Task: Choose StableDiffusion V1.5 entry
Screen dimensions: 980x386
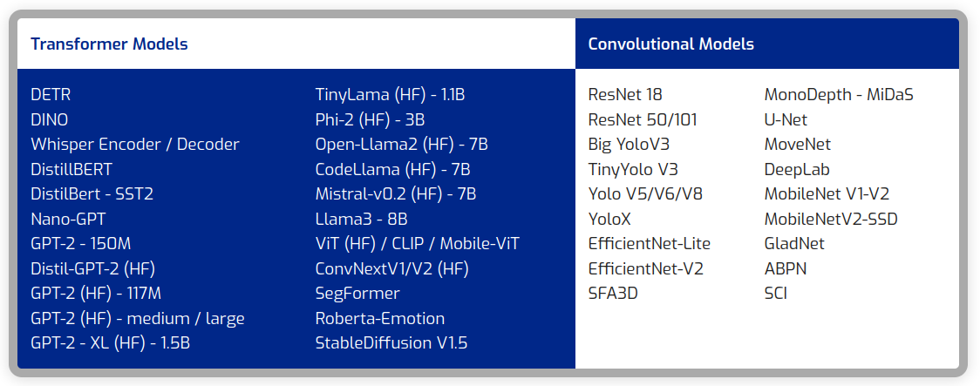Action: [x=391, y=343]
